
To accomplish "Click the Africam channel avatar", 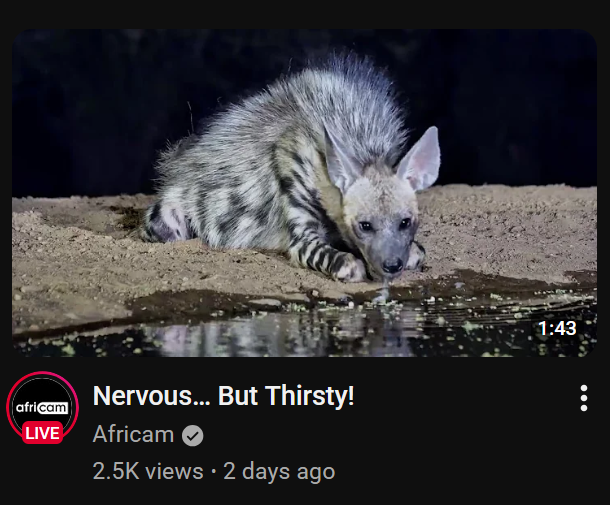I will (x=42, y=407).
